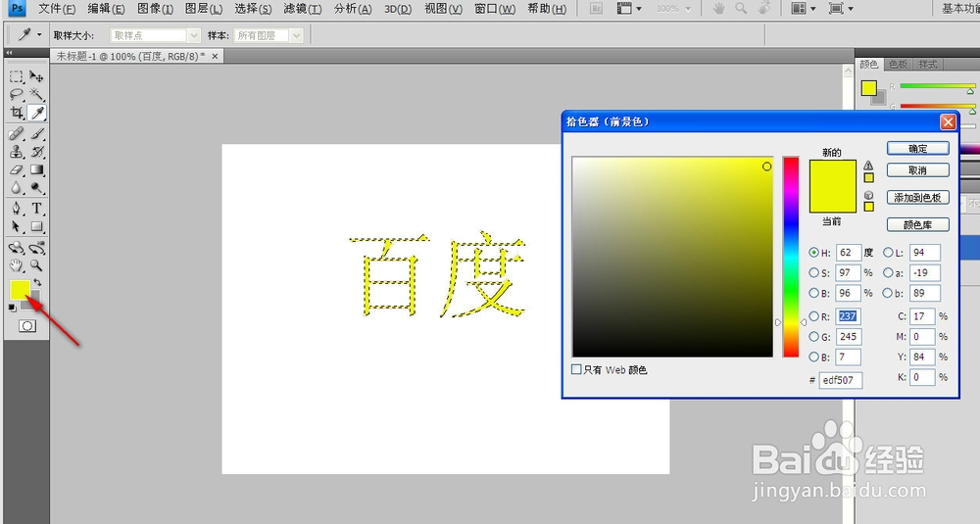Click the 确定 button
This screenshot has width=980, height=524.
tap(918, 149)
